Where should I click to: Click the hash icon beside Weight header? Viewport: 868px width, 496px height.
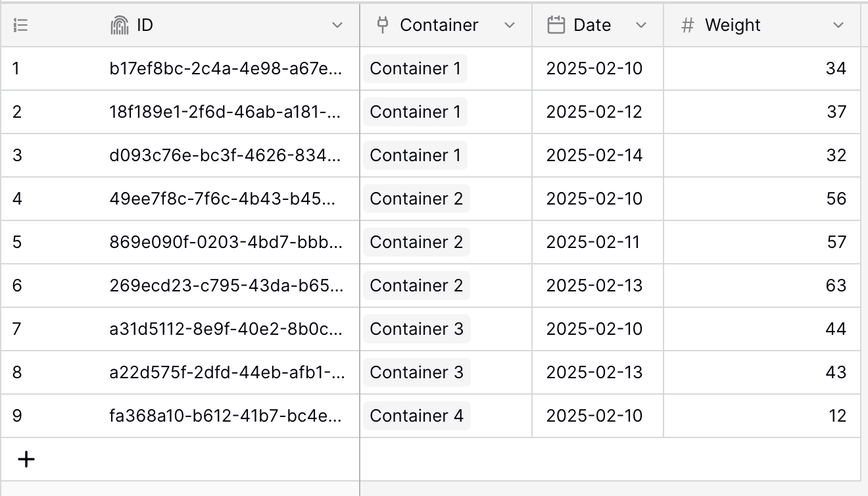click(688, 25)
